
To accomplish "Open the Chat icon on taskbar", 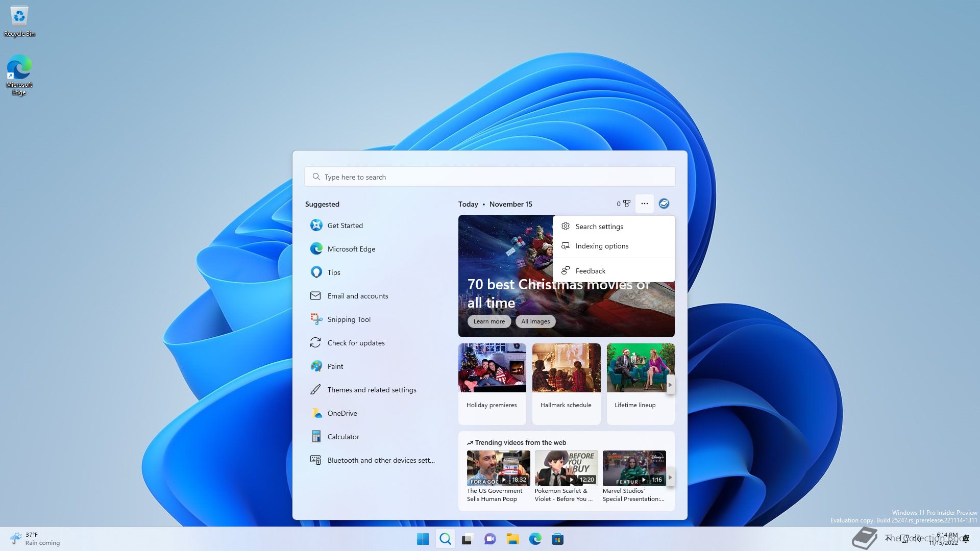I will (x=490, y=539).
